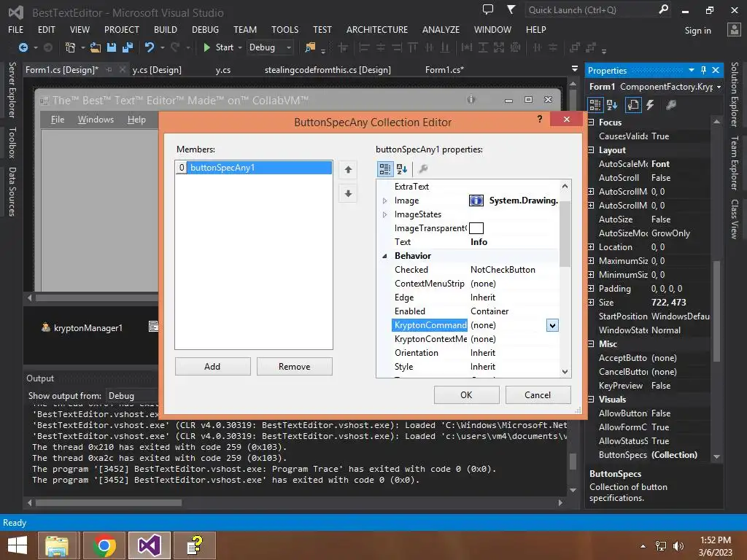Click Properties page-view icon in Properties panel
The image size is (747, 560).
tap(633, 105)
